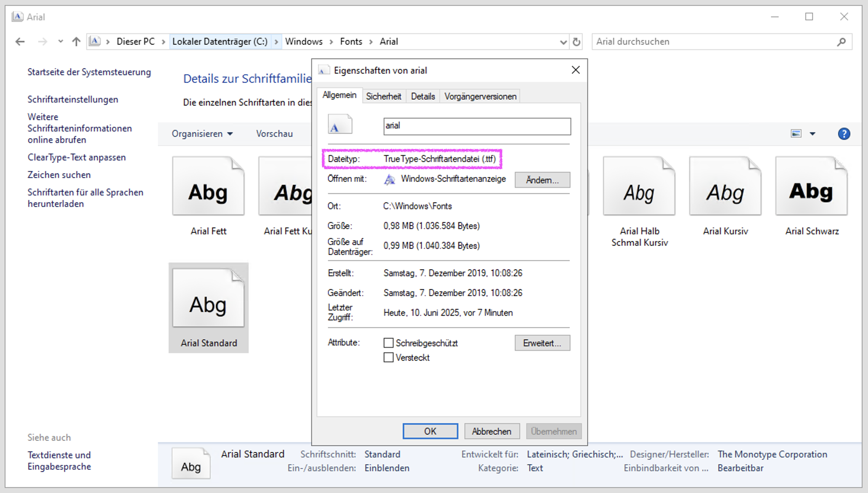Viewport: 868px width, 493px height.
Task: Open the Organisieren dropdown menu
Action: click(x=202, y=134)
